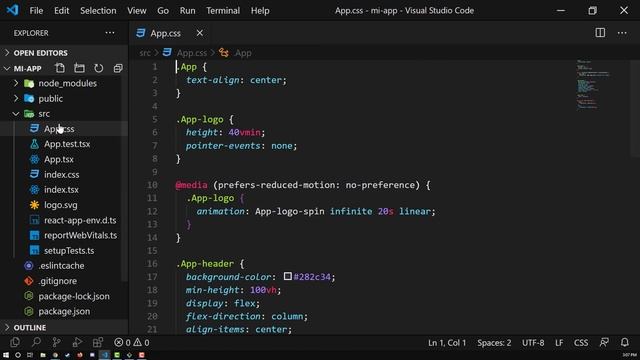640x360 pixels.
Task: Open the View menu
Action: pos(137,11)
